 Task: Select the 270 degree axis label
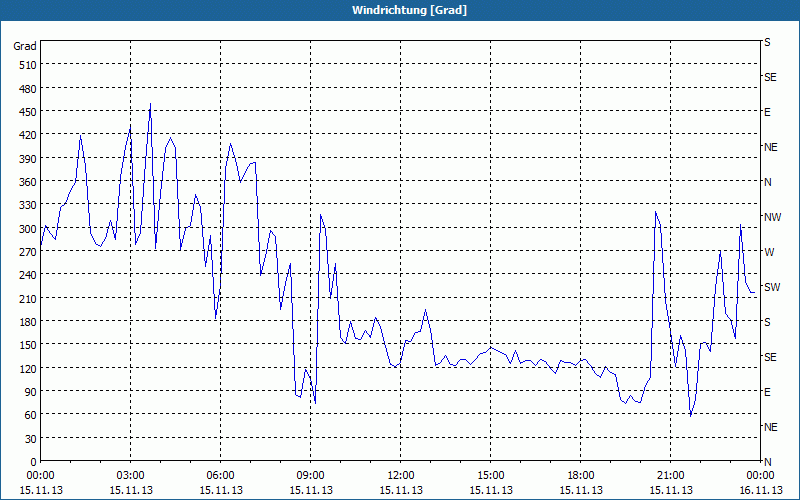[29, 252]
